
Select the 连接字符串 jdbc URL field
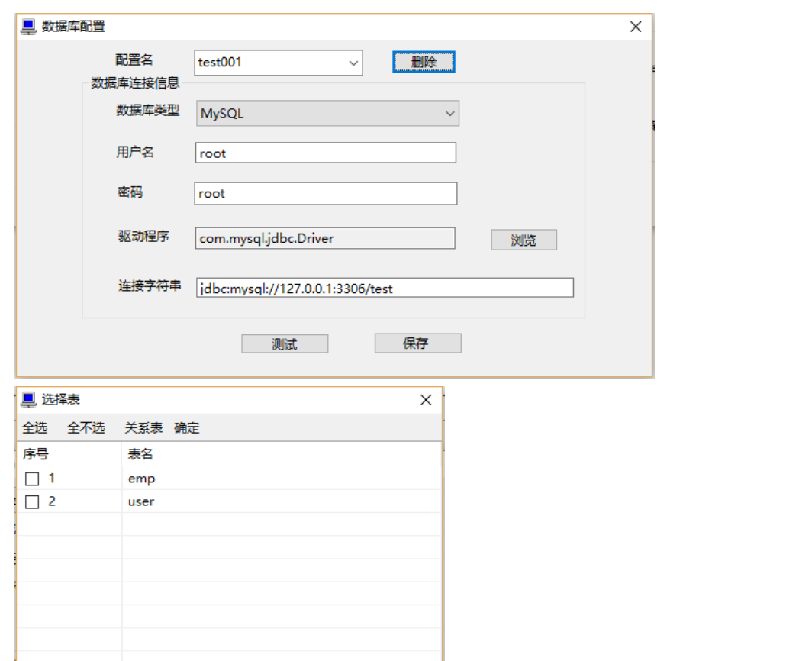[385, 288]
